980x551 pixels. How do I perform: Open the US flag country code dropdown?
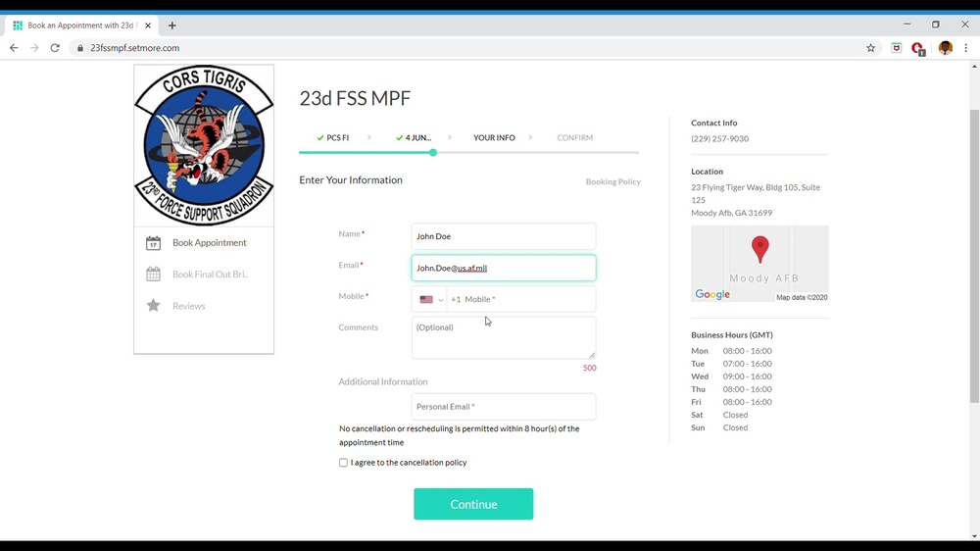pyautogui.click(x=430, y=300)
